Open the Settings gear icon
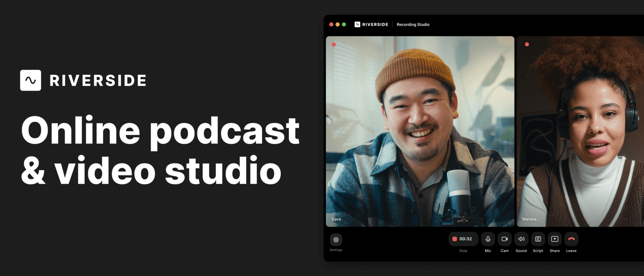The height and width of the screenshot is (276, 644). tap(336, 240)
